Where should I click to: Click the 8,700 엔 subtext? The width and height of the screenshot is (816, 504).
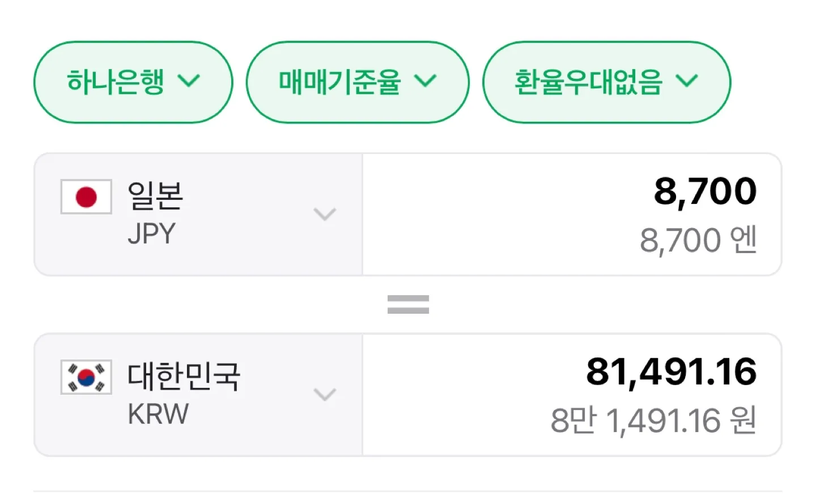tap(698, 240)
